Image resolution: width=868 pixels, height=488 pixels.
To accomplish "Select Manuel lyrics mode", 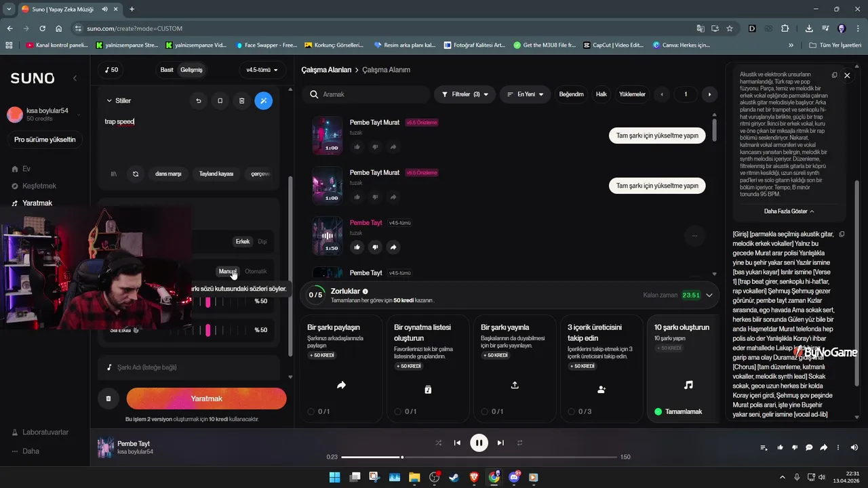I will tap(227, 271).
